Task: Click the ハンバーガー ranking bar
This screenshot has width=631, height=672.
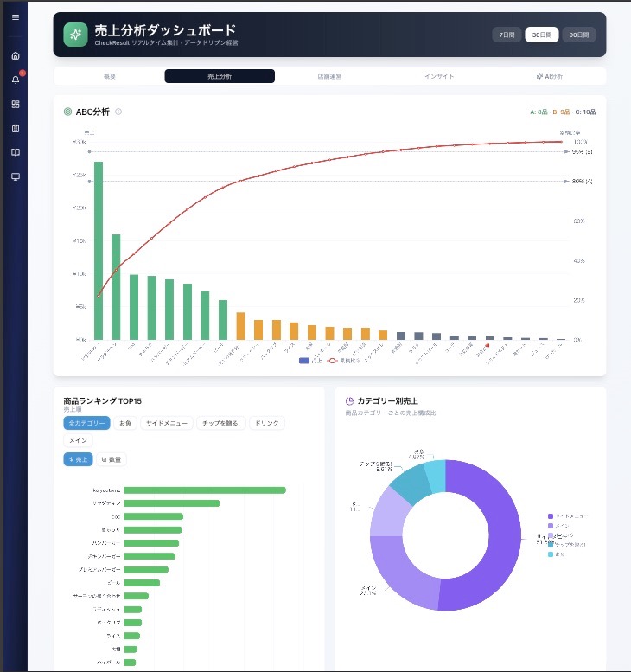Action: click(x=151, y=543)
